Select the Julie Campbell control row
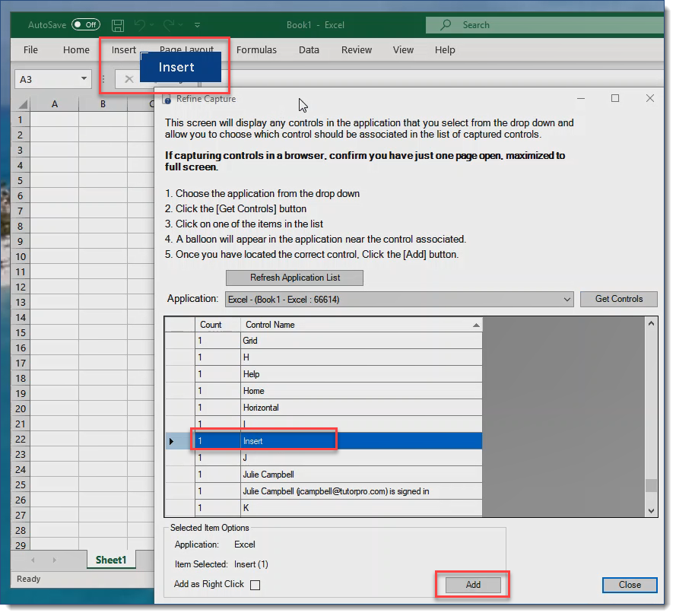This screenshot has height=616, width=676. tap(324, 475)
